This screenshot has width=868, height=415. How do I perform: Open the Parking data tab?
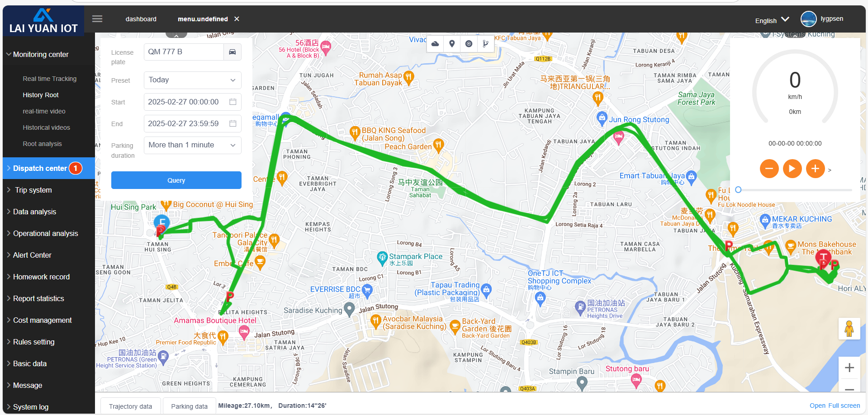click(189, 406)
